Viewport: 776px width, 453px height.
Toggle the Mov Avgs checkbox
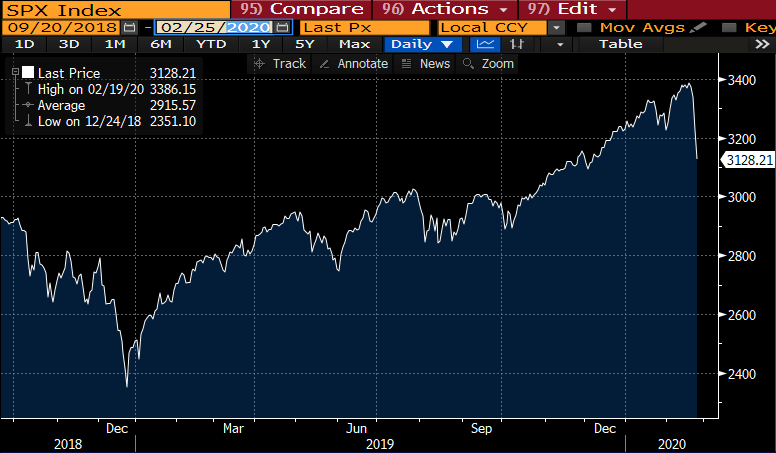coord(584,27)
